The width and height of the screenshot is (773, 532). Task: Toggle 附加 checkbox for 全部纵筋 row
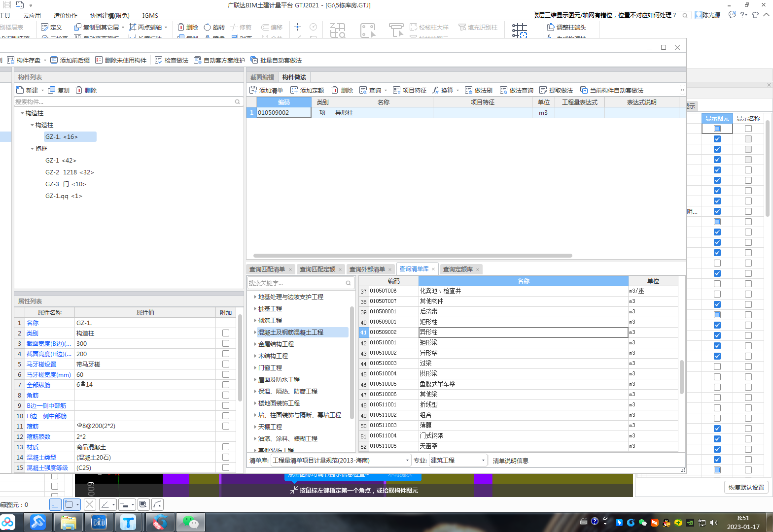(x=226, y=385)
